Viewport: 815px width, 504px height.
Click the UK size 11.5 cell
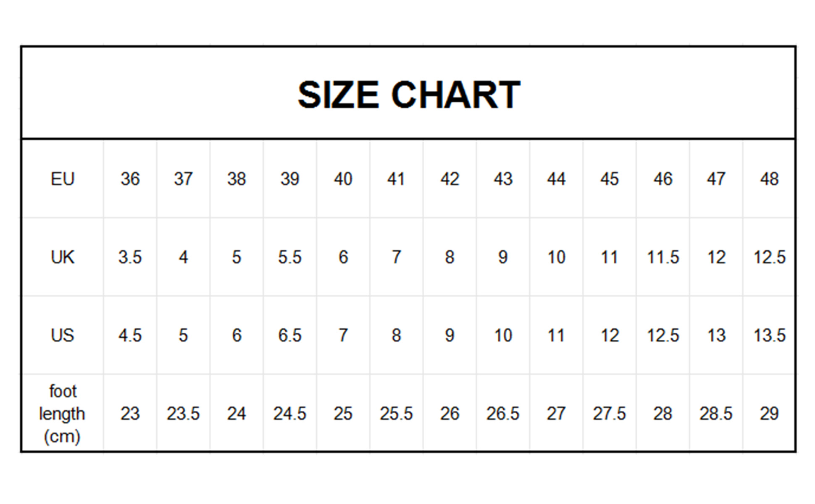coord(663,257)
